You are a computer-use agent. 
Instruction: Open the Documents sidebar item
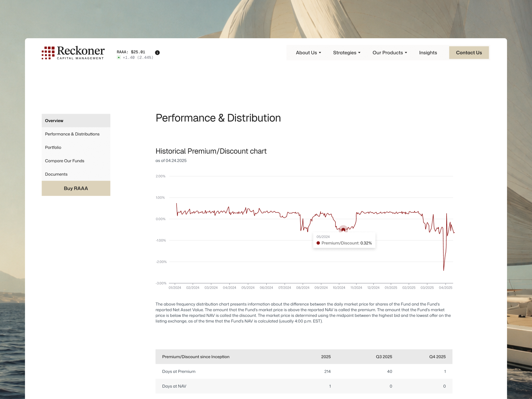point(76,174)
